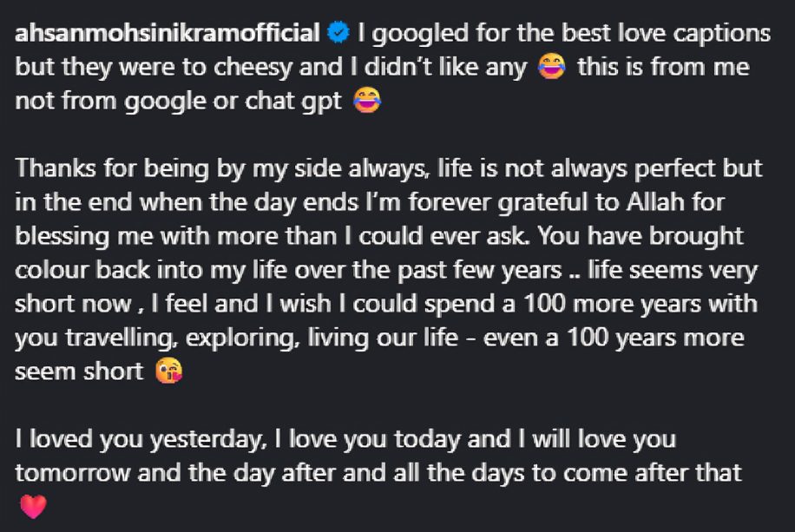Click the word "colour" in the caption
Image resolution: width=795 pixels, height=532 pixels.
pos(52,270)
